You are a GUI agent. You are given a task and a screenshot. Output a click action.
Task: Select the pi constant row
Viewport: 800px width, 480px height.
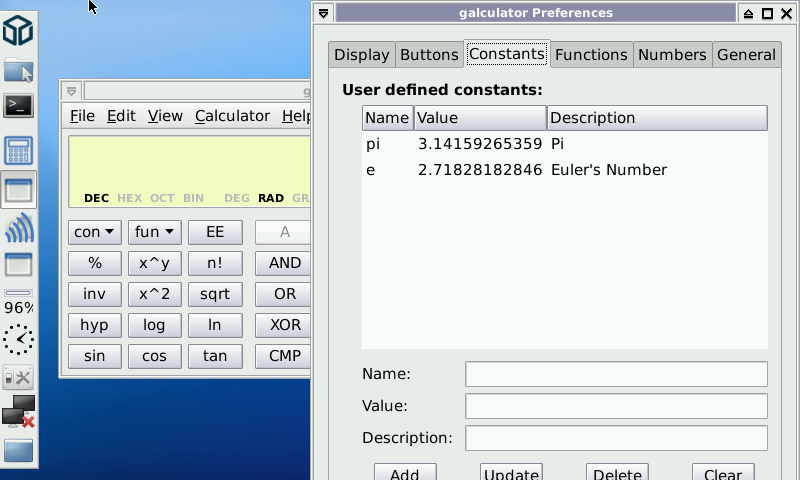point(565,144)
